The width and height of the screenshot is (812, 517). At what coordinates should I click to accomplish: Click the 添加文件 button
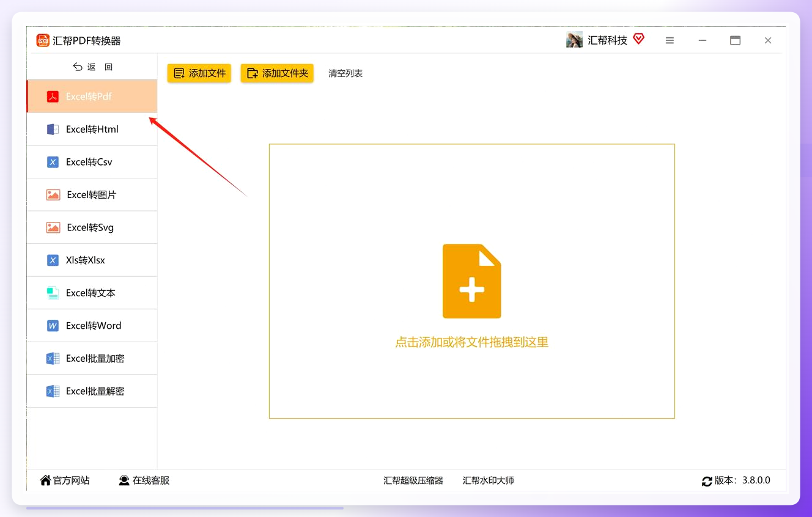199,73
